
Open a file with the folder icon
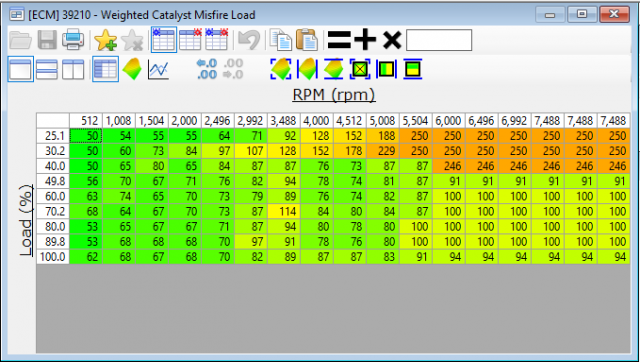point(20,40)
